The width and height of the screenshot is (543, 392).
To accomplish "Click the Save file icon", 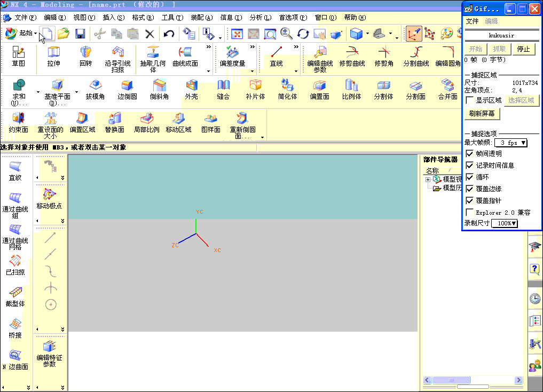I will (80, 34).
